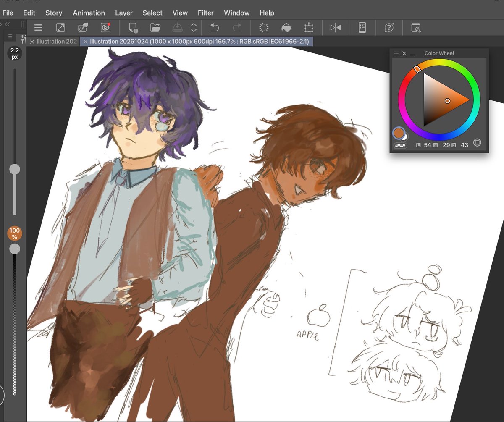Click the asset search window icon

click(x=416, y=28)
